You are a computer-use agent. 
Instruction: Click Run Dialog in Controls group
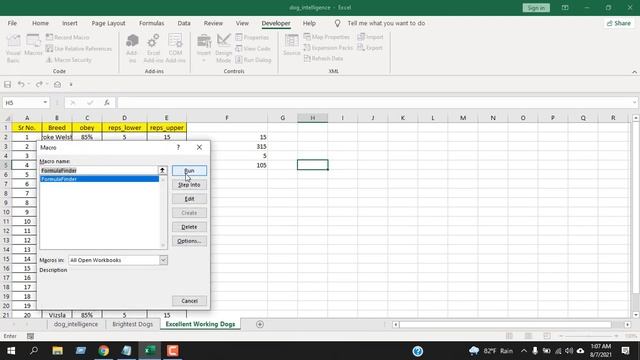pos(253,60)
